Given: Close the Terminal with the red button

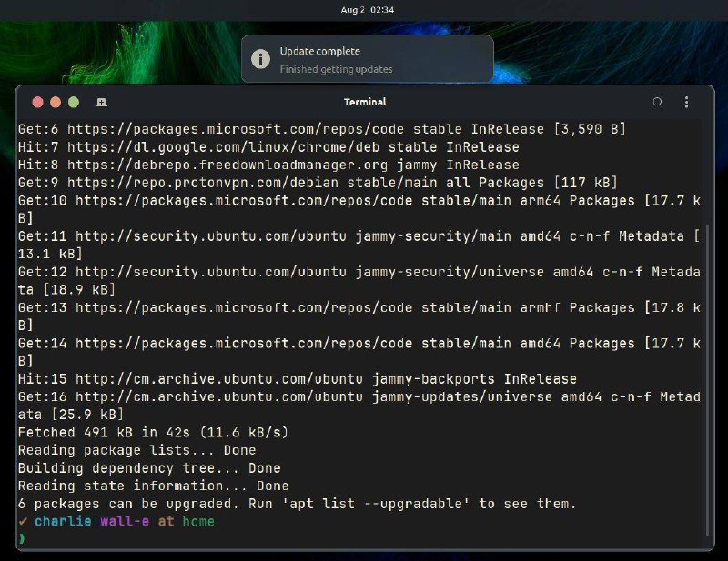Looking at the screenshot, I should [x=37, y=102].
